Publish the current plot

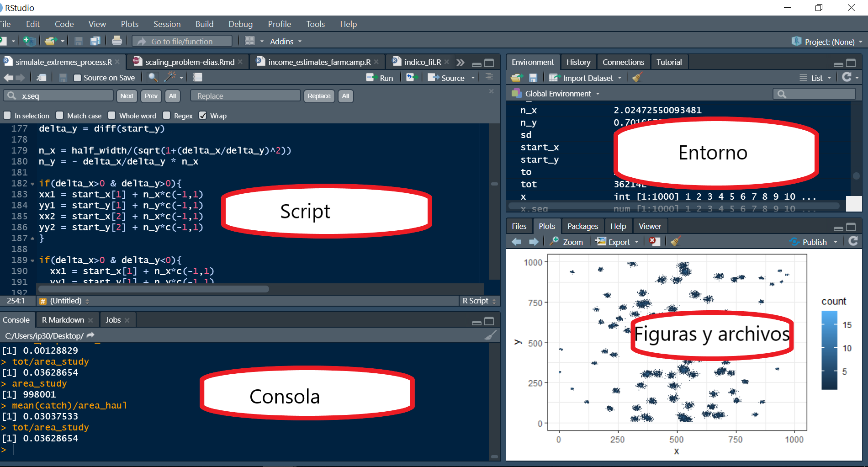click(813, 242)
